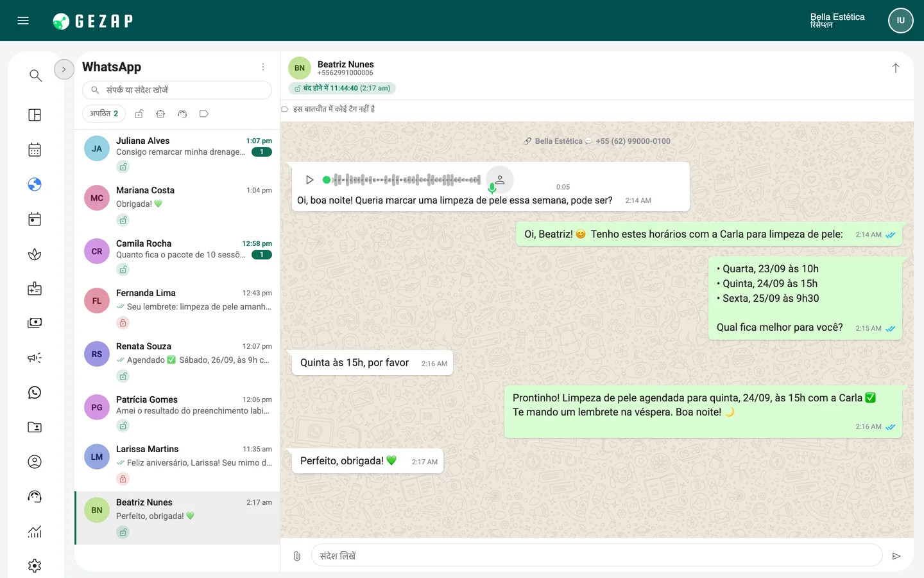Open the headset support icon in sidebar
The image size is (924, 578).
point(35,496)
